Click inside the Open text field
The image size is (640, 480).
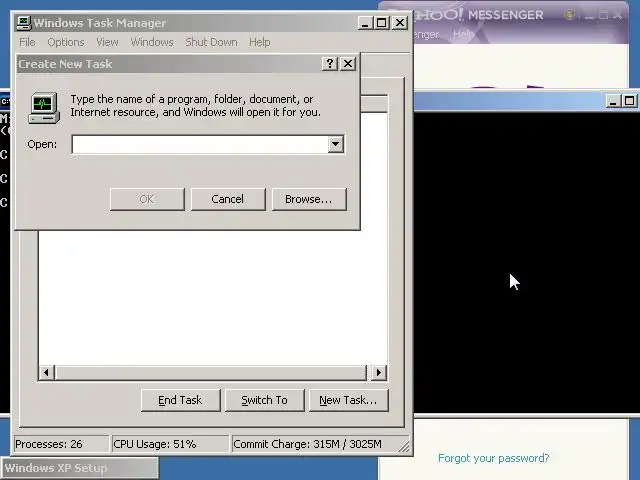200,144
